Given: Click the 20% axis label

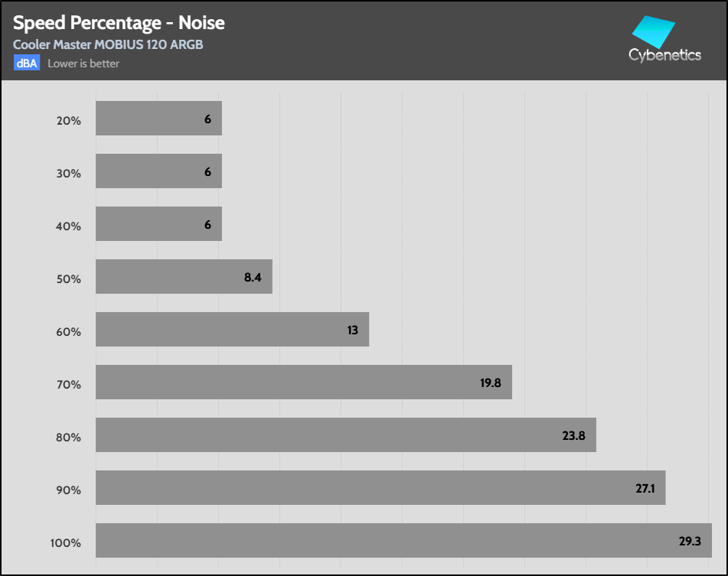Looking at the screenshot, I should pyautogui.click(x=68, y=121).
